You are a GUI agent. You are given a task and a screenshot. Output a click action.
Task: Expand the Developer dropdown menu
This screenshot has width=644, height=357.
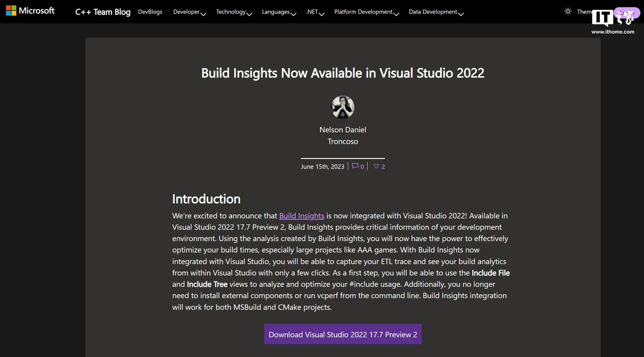coord(189,12)
